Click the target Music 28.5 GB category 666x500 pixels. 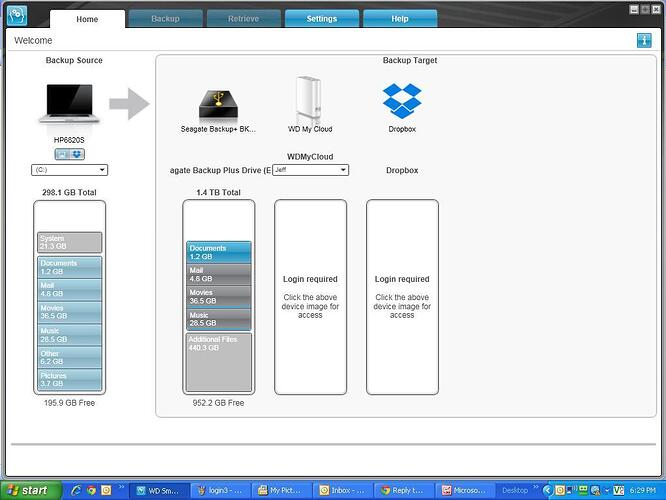219,319
